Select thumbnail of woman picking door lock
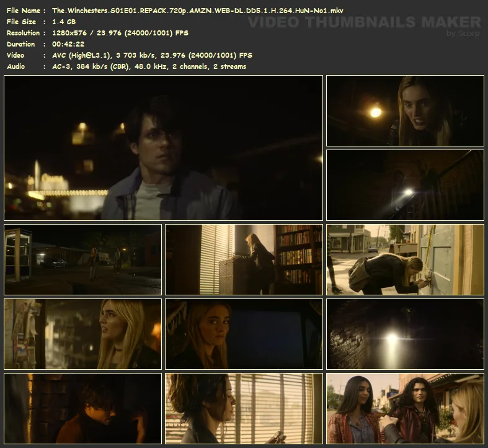This screenshot has width=488, height=448. point(405,259)
